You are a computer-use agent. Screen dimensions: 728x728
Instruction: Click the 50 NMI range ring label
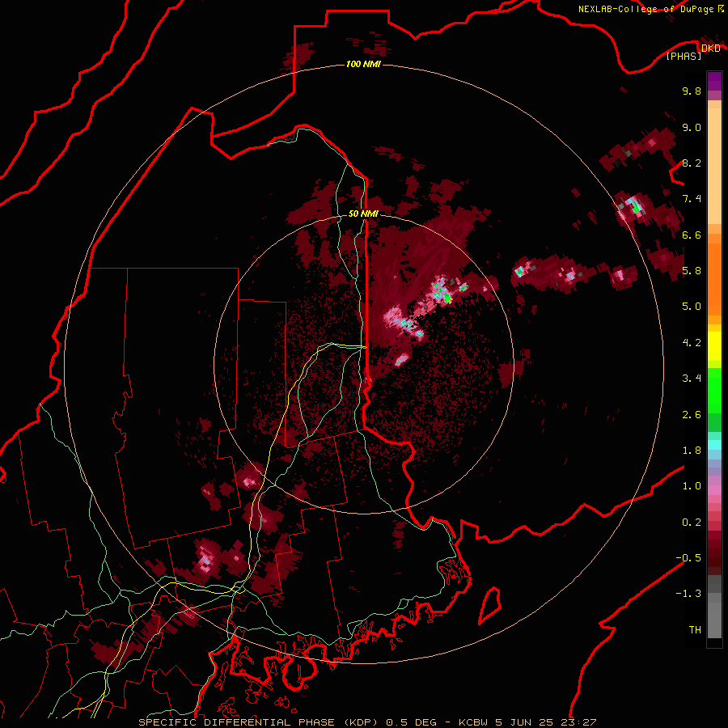pyautogui.click(x=363, y=214)
